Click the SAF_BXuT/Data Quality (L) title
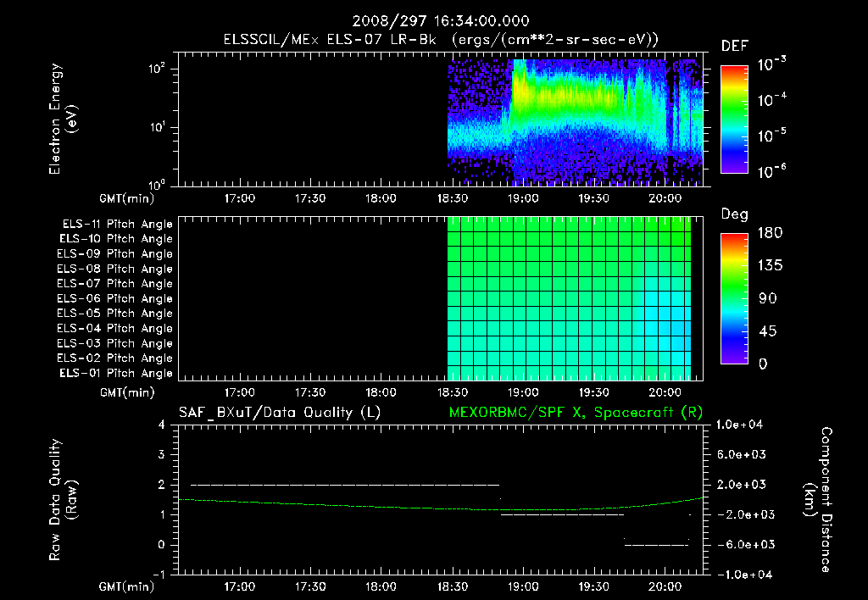This screenshot has width=868, height=600. (280, 413)
